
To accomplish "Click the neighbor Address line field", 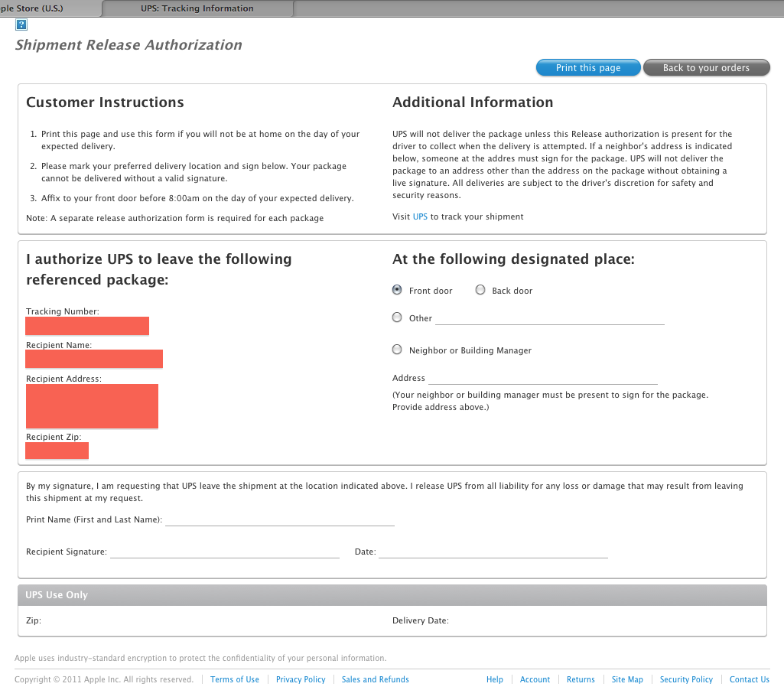I will point(542,379).
